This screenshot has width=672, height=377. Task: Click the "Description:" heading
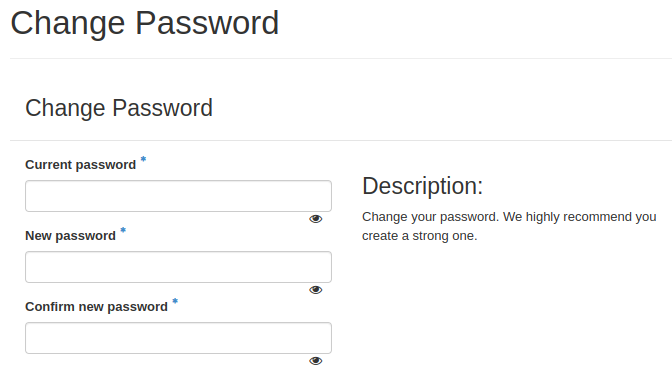pos(423,186)
